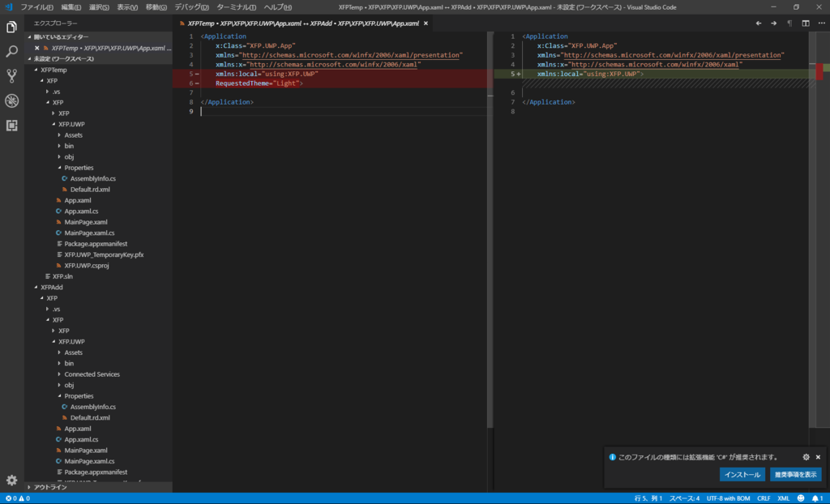Go to previous change arrow
The width and height of the screenshot is (830, 504).
pos(759,23)
